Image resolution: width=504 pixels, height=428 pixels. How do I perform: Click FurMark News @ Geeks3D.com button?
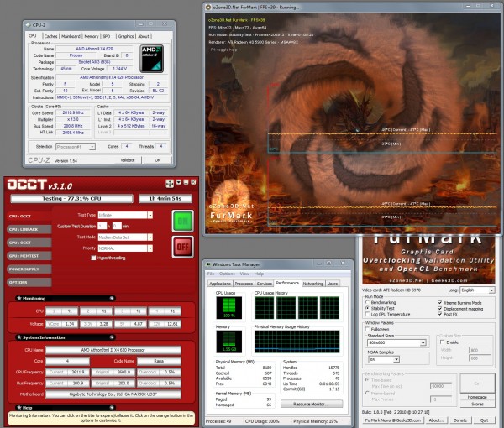393,420
